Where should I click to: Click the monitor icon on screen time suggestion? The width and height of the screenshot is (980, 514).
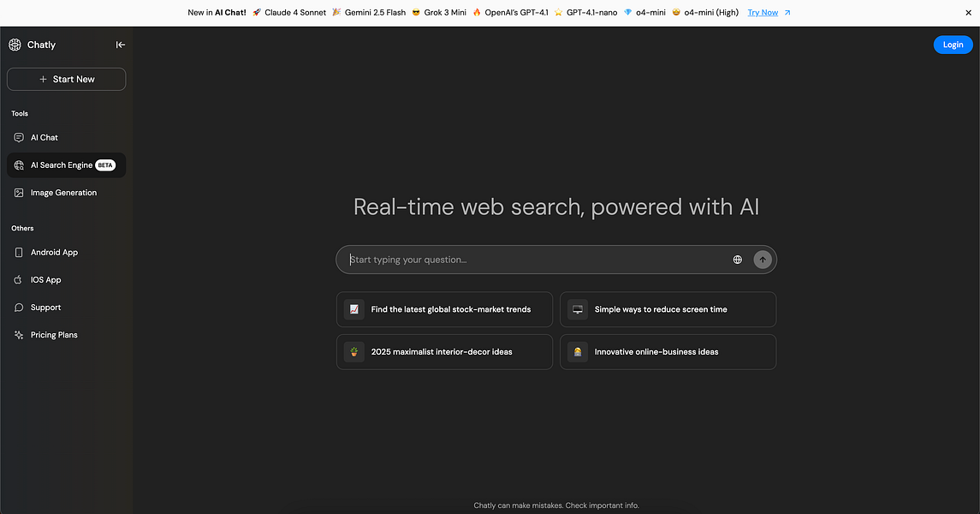pos(578,309)
